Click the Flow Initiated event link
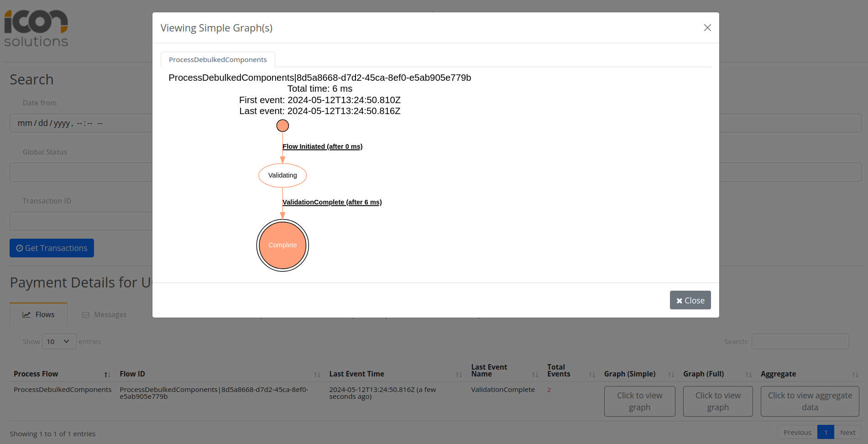This screenshot has width=868, height=444. pyautogui.click(x=322, y=146)
